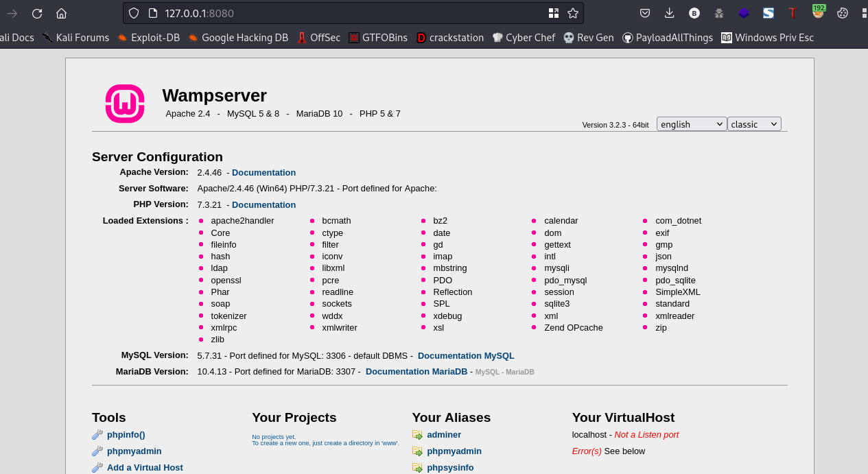Open phpinfo() under Tools
Image resolution: width=868 pixels, height=474 pixels.
(126, 435)
